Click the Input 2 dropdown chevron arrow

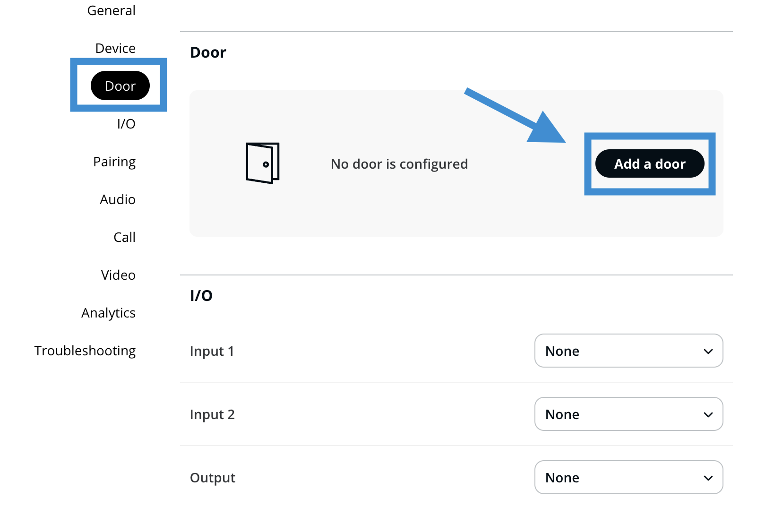click(x=708, y=415)
